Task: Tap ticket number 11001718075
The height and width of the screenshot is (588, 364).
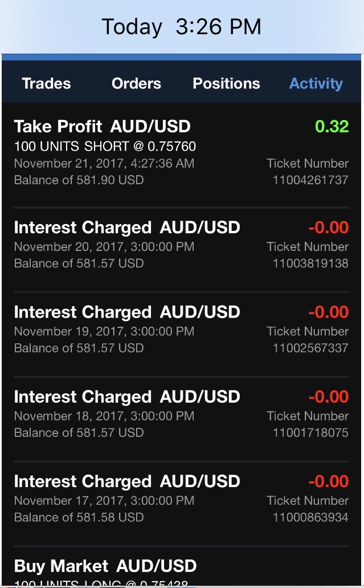Action: tap(310, 432)
